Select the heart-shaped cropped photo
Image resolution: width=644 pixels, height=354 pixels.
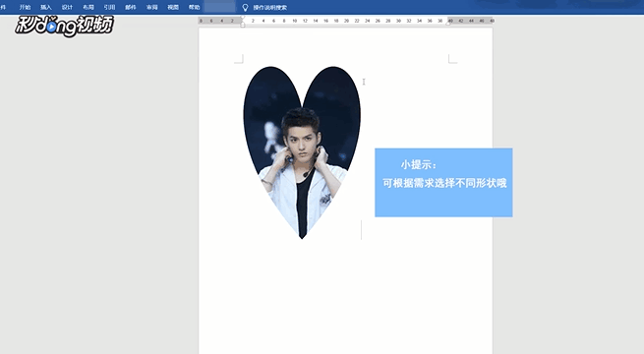point(302,152)
